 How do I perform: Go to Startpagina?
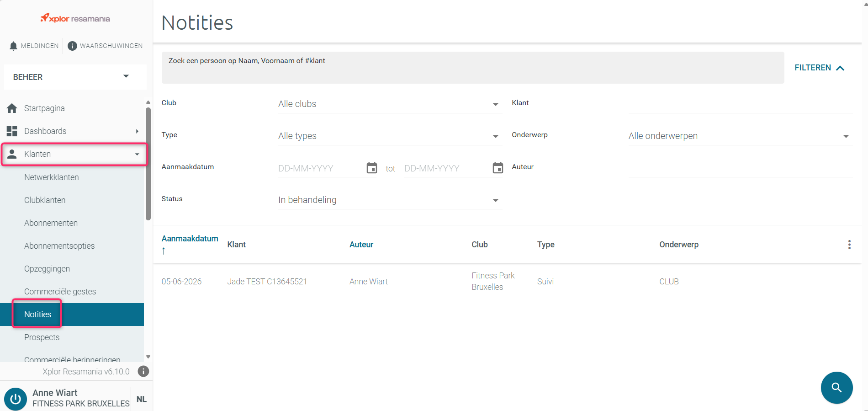click(44, 108)
